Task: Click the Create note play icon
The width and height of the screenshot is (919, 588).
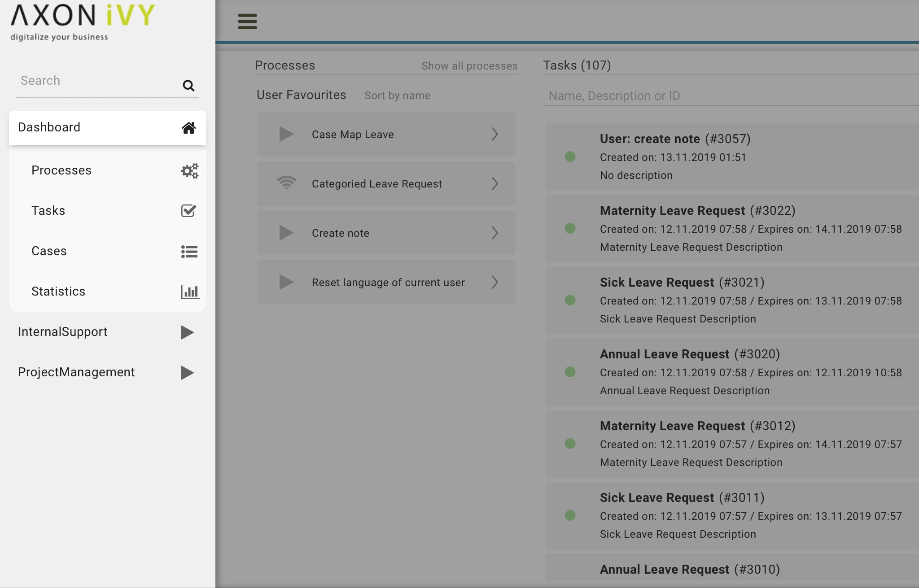Action: tap(286, 233)
